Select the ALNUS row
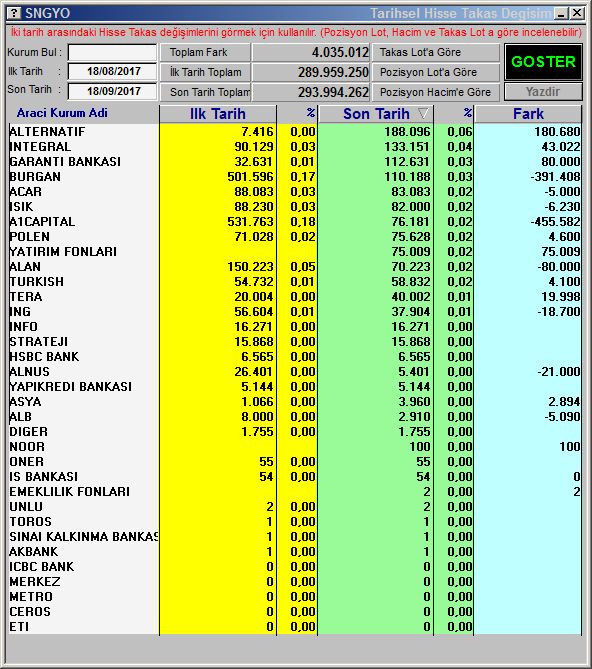 [x=295, y=372]
